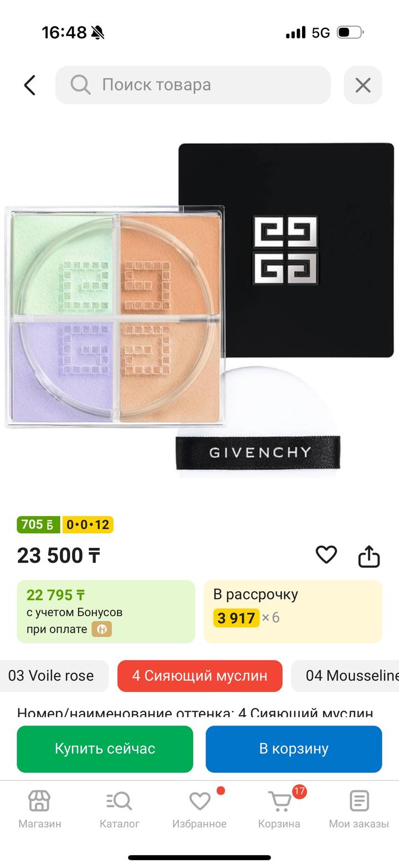This screenshot has width=399, height=868.
Task: Open the Избранное tab
Action: tap(199, 809)
